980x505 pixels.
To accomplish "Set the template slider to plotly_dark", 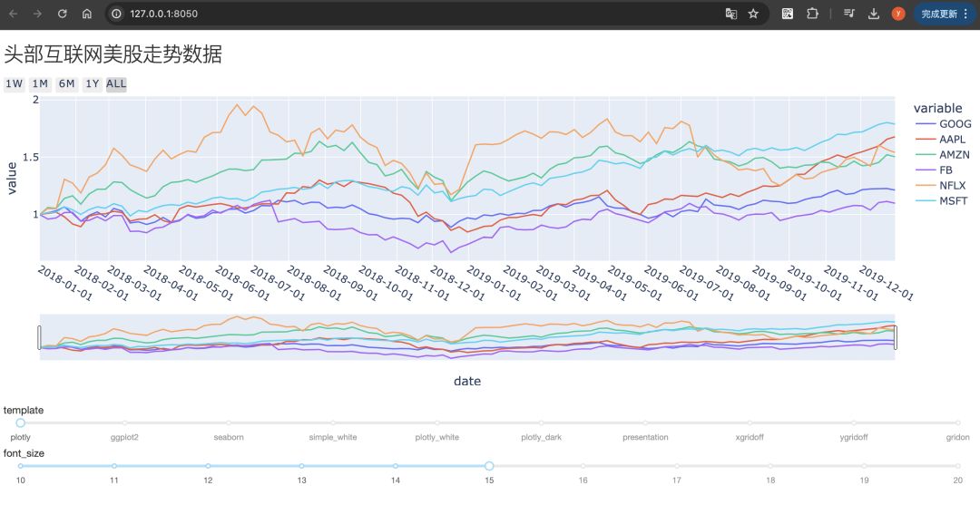I will (x=541, y=422).
